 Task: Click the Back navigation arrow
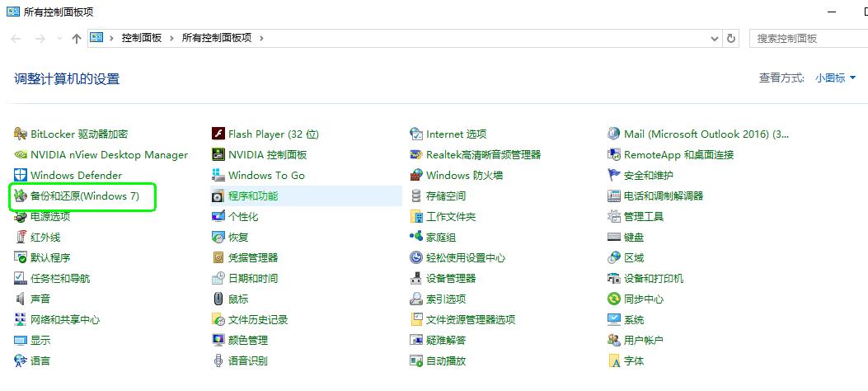[16, 39]
